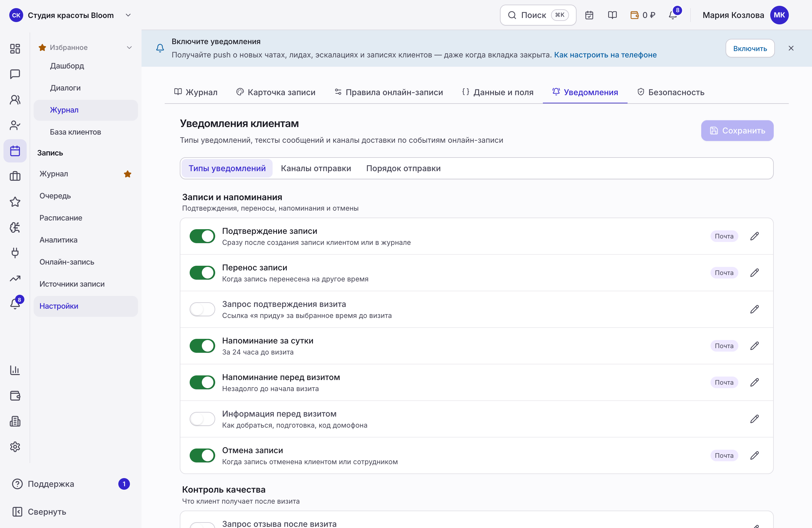Toggle off Подтверждение записи notification

tap(202, 236)
